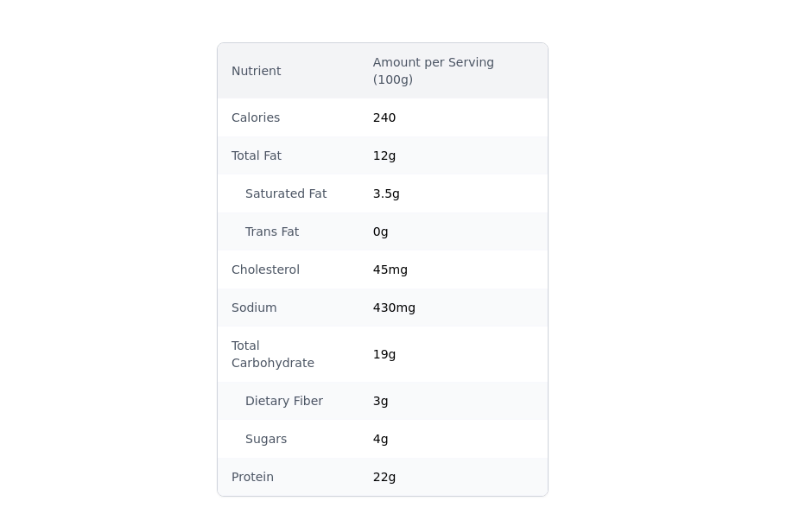Click the Nutrient column header
812x520 pixels.
(256, 71)
